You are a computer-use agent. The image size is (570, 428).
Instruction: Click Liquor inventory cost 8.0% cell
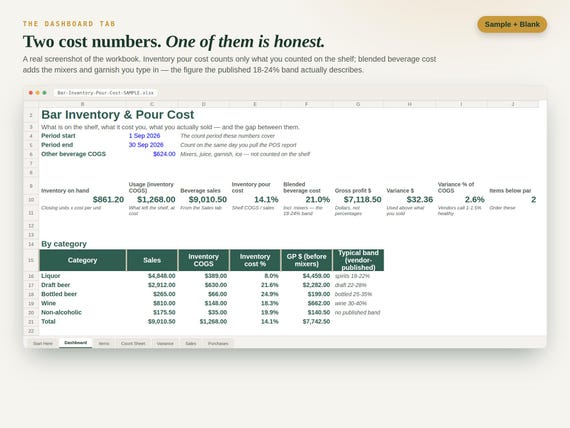(x=272, y=276)
